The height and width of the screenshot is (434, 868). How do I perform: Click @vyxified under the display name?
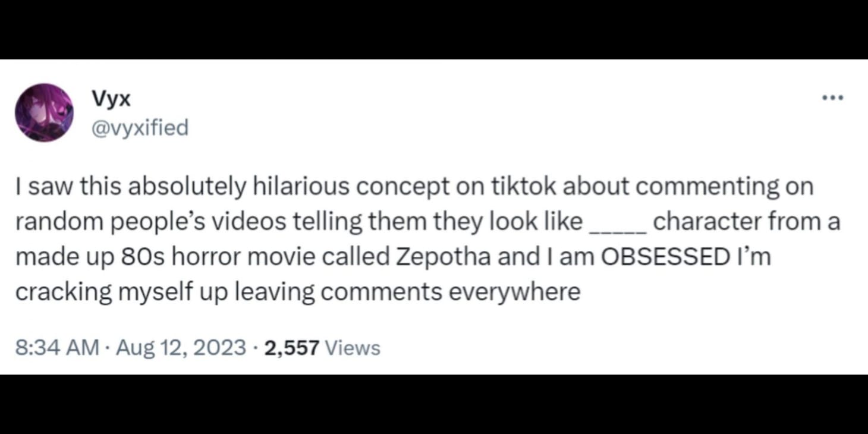coord(140,127)
